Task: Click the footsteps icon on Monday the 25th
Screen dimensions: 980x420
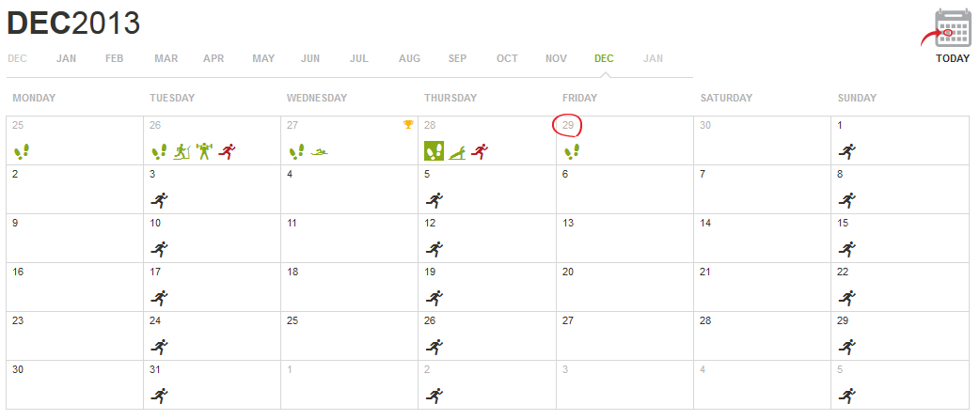Action: (x=22, y=150)
